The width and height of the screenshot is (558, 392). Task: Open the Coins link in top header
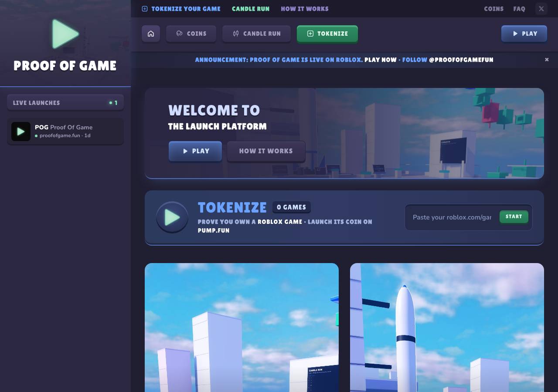(x=493, y=9)
